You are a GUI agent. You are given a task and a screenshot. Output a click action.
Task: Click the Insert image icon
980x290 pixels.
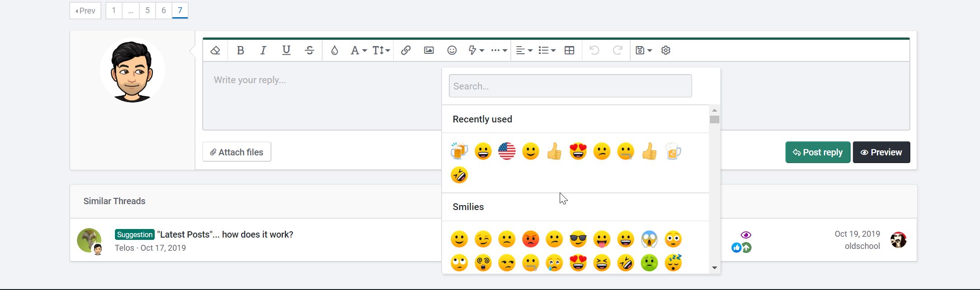click(x=429, y=50)
